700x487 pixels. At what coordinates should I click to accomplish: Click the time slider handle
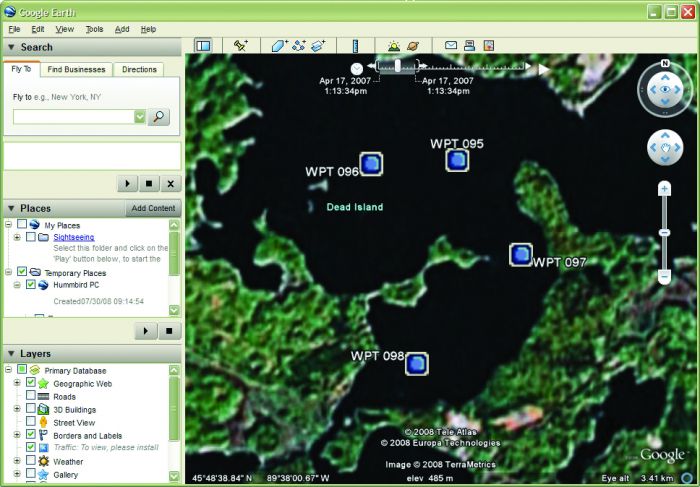(x=397, y=66)
